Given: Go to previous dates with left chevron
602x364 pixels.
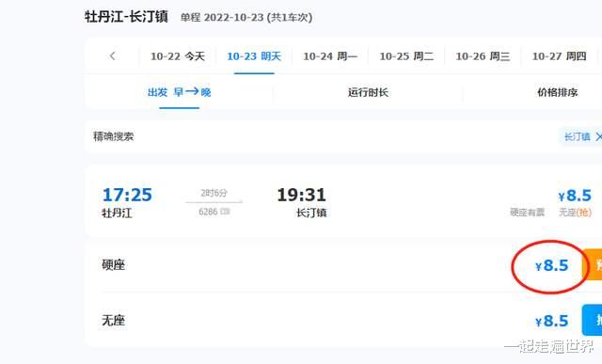Looking at the screenshot, I should tap(113, 56).
